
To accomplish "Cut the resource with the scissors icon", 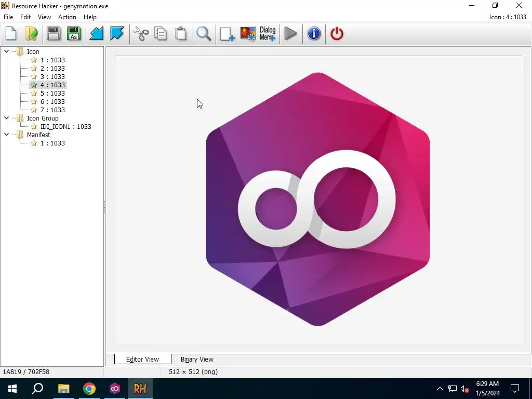I will 141,34.
